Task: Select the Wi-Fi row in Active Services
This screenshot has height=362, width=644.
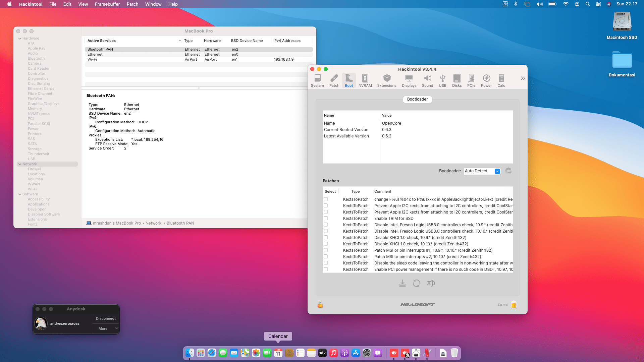Action: click(134, 59)
